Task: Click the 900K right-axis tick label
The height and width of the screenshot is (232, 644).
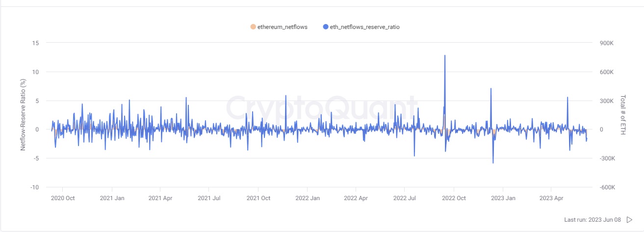Action: (x=607, y=43)
